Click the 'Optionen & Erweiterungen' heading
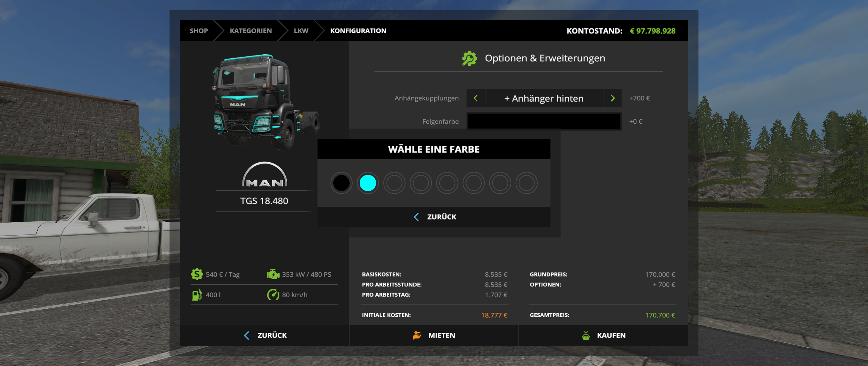This screenshot has height=366, width=868. click(x=545, y=58)
